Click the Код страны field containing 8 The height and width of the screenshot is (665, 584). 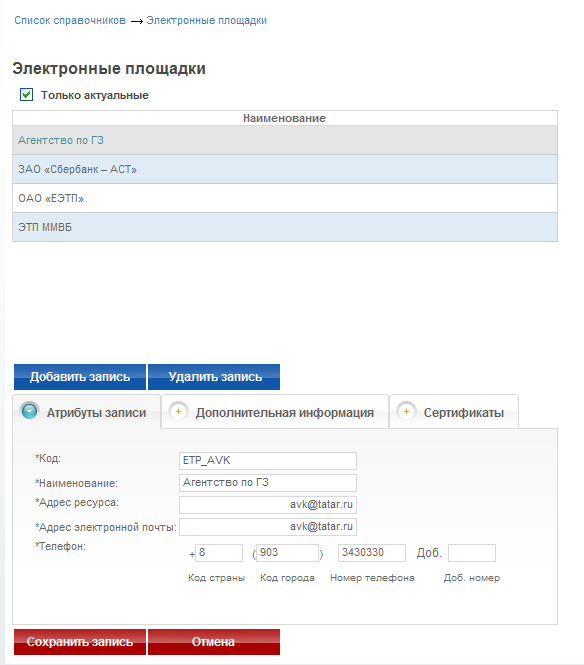pyautogui.click(x=219, y=553)
